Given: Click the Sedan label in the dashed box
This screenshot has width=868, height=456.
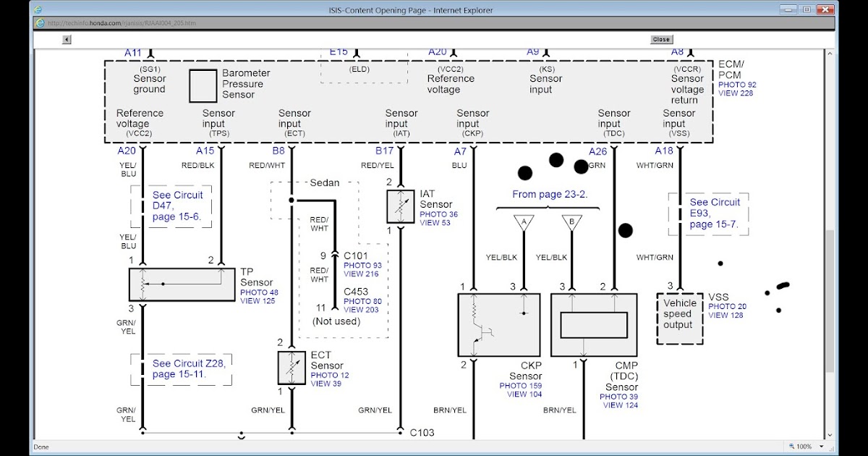Looking at the screenshot, I should click(324, 183).
